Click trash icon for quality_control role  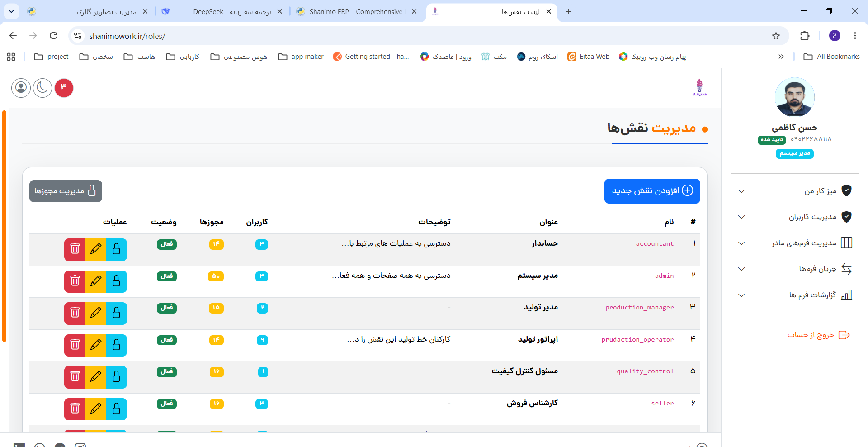75,377
